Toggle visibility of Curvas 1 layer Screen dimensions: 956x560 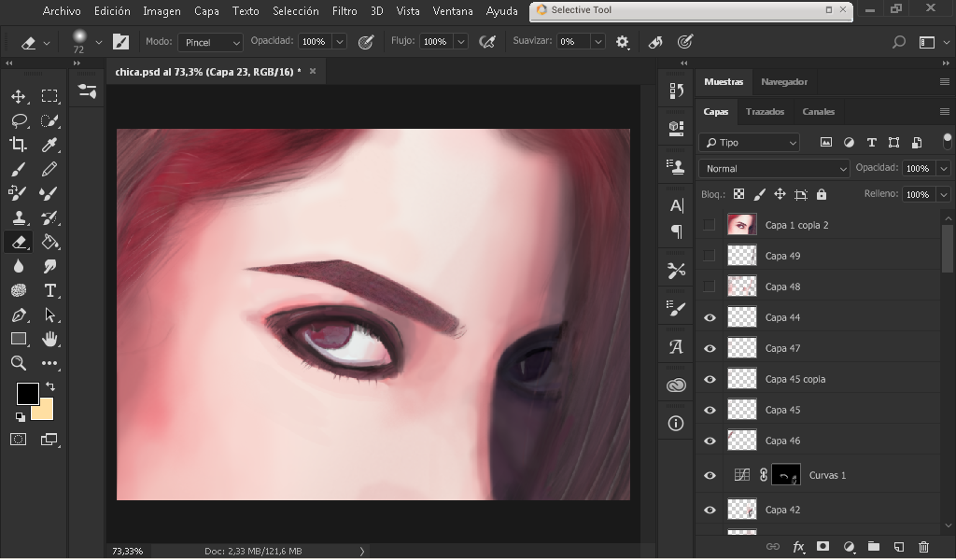click(x=710, y=476)
